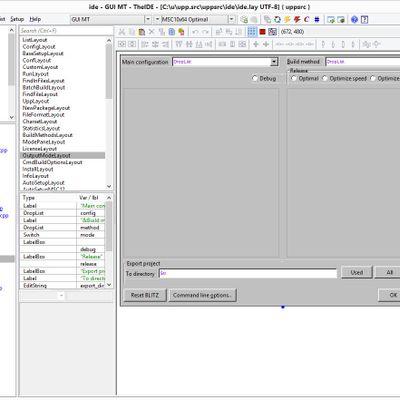Select the EditString property row
Image resolution: width=400 pixels, height=400 pixels.
point(63,286)
